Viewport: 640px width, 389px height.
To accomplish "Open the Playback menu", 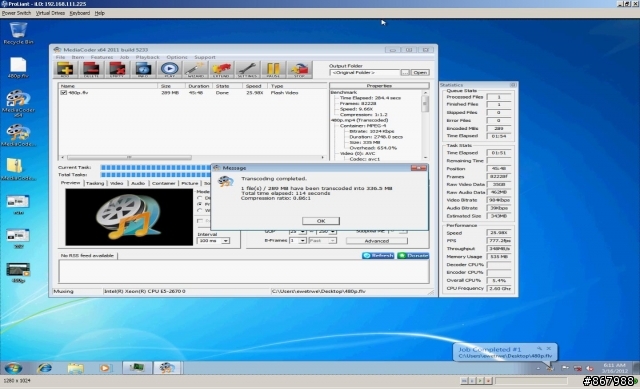I will (147, 57).
